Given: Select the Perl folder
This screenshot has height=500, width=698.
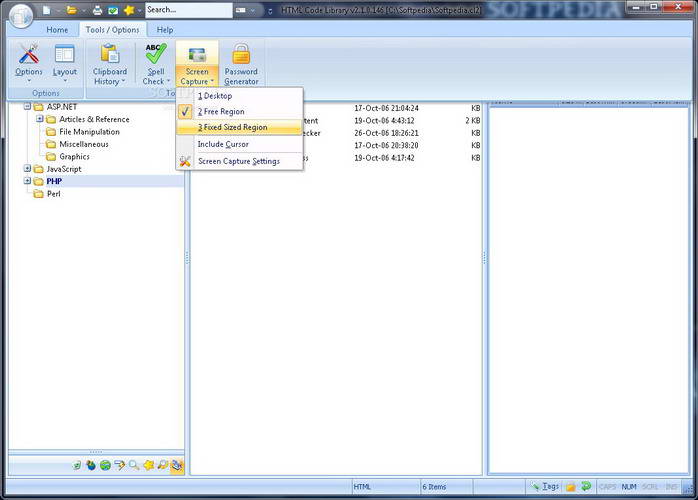Looking at the screenshot, I should (x=53, y=194).
